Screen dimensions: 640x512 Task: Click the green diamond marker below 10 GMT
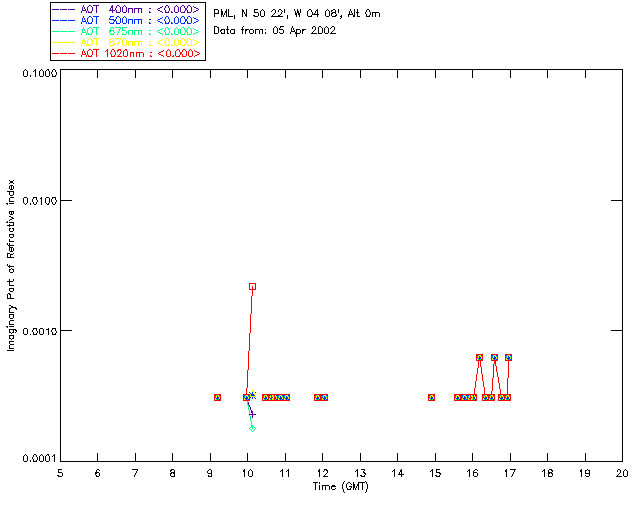[252, 428]
